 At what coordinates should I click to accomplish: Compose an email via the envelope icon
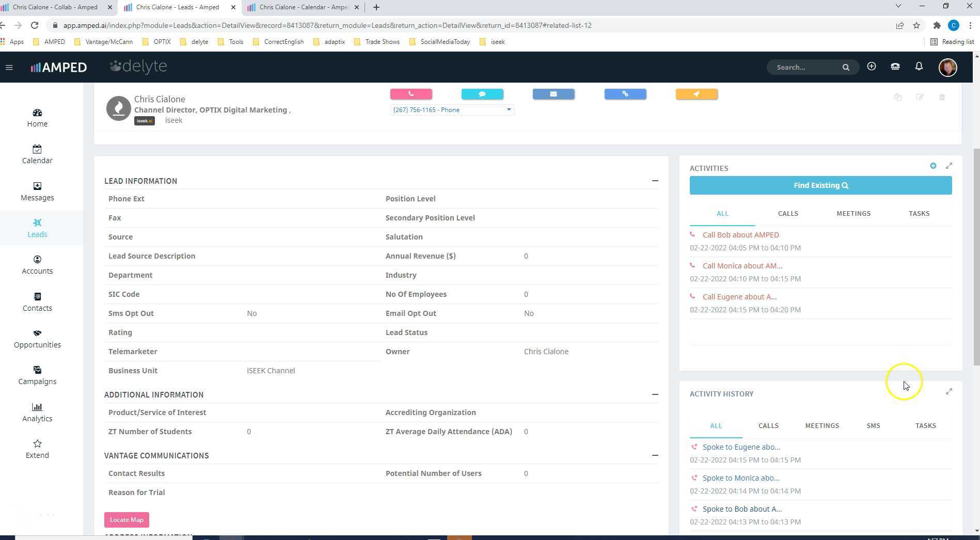coord(554,94)
